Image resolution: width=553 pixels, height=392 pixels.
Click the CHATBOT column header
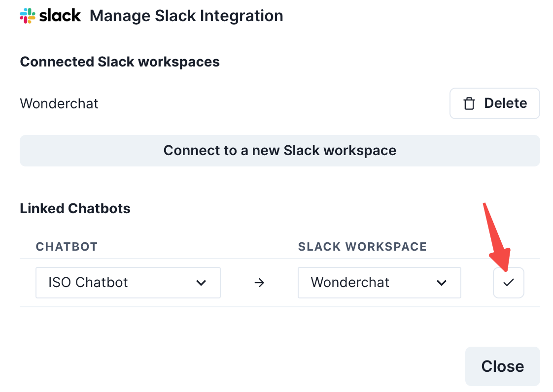point(67,247)
